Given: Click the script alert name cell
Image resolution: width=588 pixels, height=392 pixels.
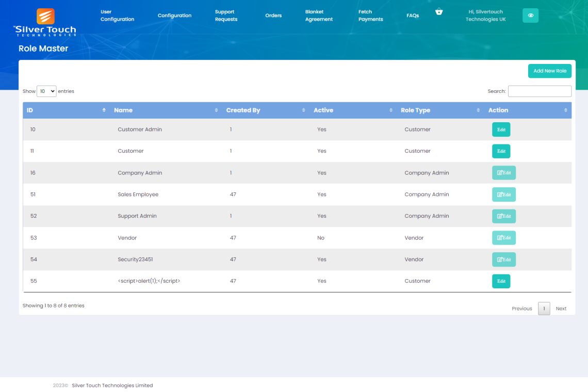Looking at the screenshot, I should (x=149, y=281).
